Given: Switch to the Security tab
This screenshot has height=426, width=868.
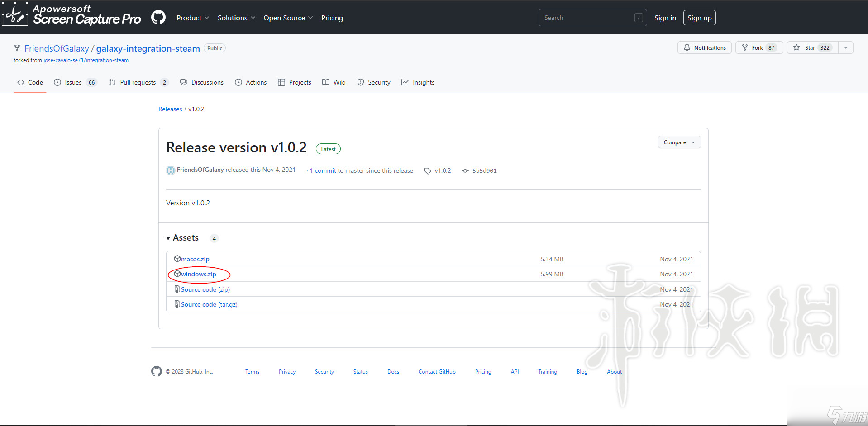Looking at the screenshot, I should point(374,82).
